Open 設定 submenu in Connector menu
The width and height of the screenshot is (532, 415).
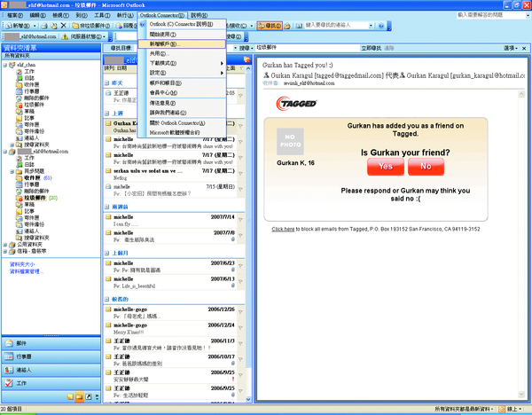(182, 73)
